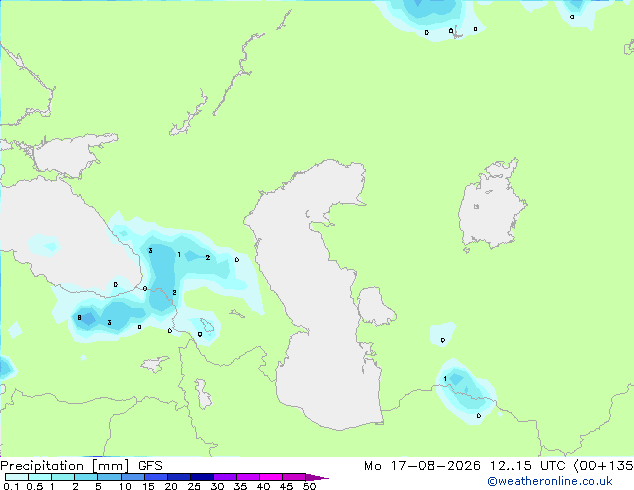Select the 0.5–1 mm legend swatch
The image size is (634, 490).
coord(40,477)
